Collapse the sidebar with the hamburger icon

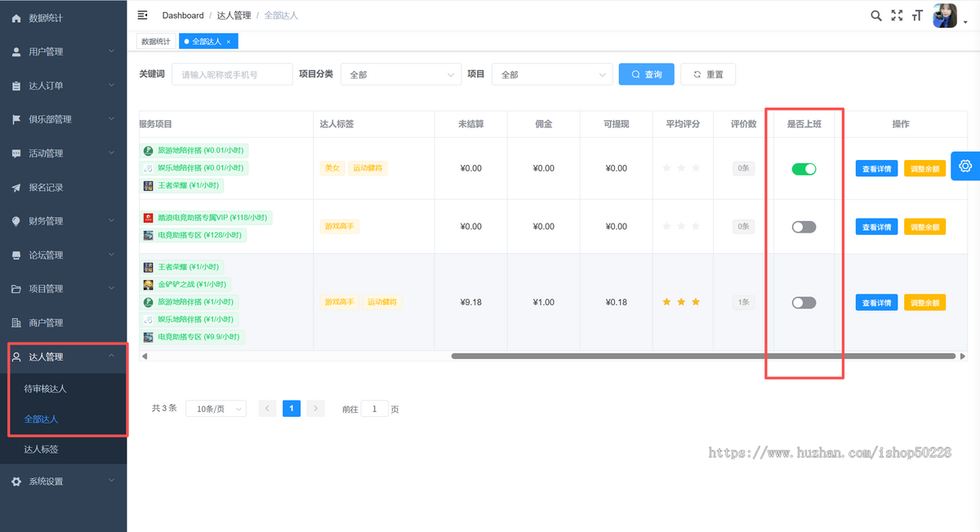(143, 16)
